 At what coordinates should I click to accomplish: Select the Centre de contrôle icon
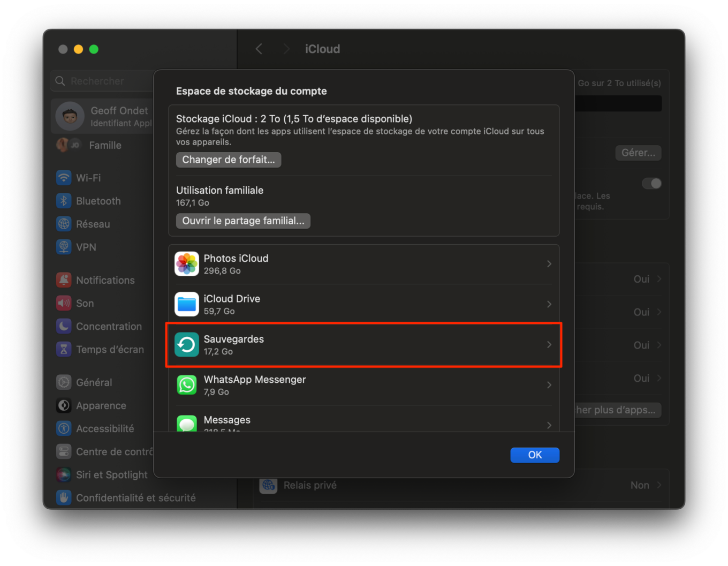pyautogui.click(x=64, y=451)
